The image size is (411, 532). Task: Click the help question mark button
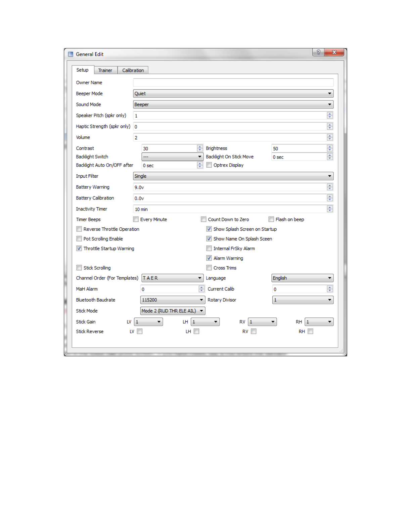tap(318, 52)
